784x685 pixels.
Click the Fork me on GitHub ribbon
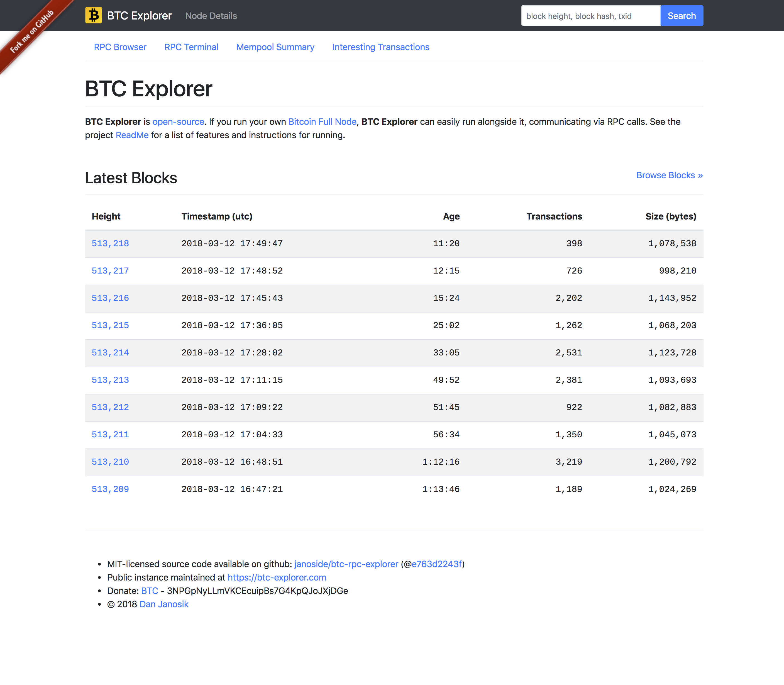click(x=31, y=32)
